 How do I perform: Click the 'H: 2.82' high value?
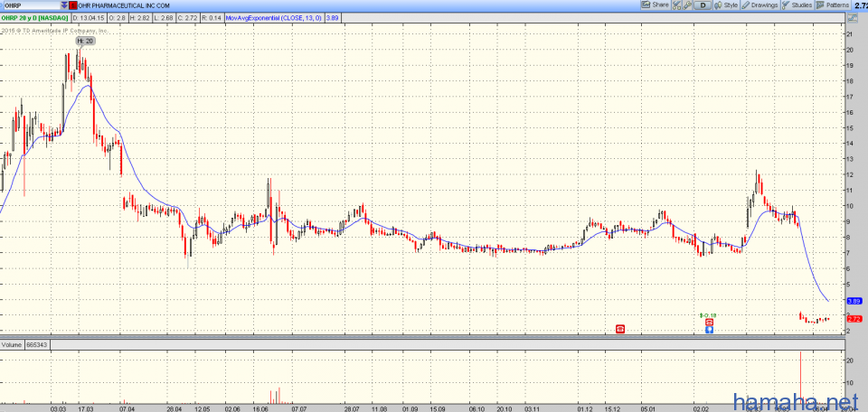[140, 18]
